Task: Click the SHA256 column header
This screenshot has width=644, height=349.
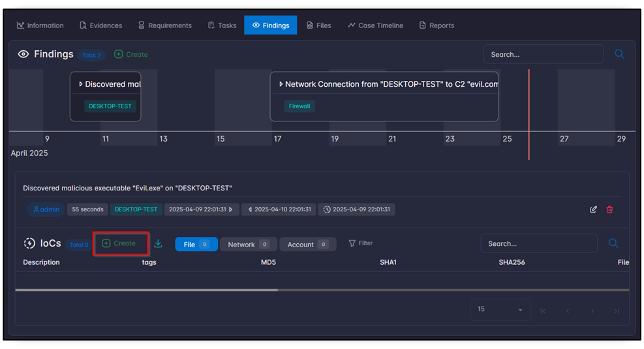Action: tap(512, 262)
